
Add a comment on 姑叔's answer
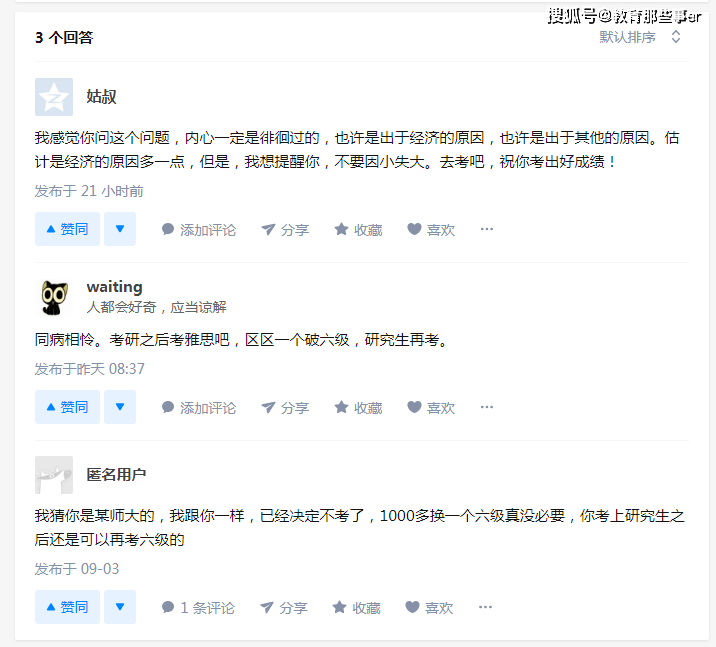(x=199, y=230)
